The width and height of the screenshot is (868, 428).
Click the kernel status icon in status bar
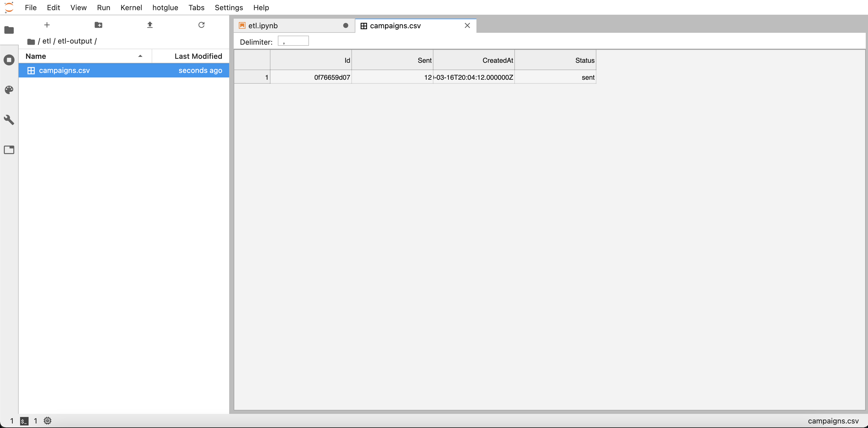coord(48,421)
